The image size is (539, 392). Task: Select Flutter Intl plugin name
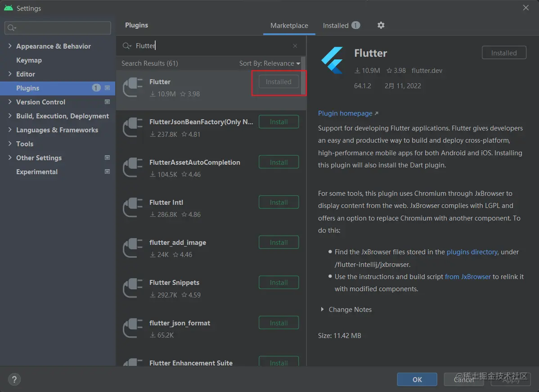tap(166, 202)
